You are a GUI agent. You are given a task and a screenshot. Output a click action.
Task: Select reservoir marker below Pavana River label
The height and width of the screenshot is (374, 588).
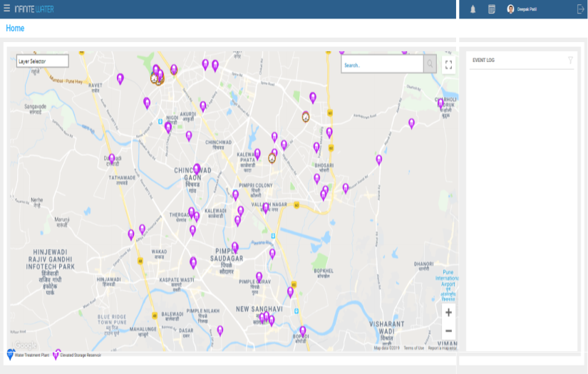272,254
